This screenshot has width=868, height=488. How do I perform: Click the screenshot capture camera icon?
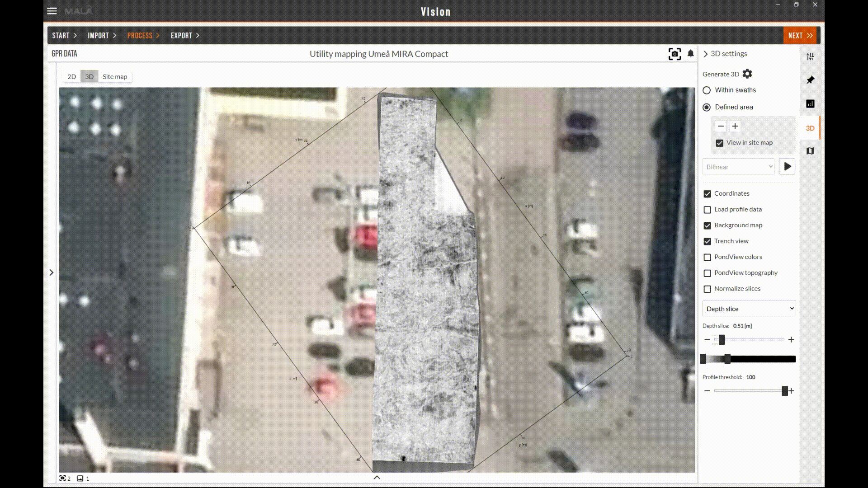click(x=675, y=54)
